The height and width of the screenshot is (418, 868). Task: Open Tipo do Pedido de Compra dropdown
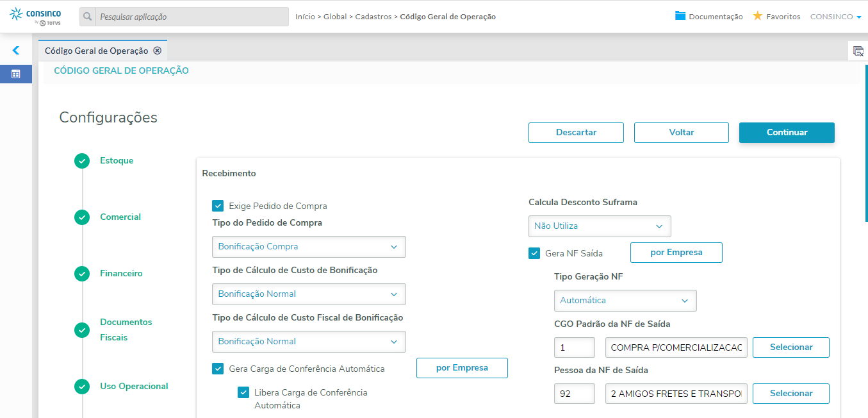[x=309, y=247]
